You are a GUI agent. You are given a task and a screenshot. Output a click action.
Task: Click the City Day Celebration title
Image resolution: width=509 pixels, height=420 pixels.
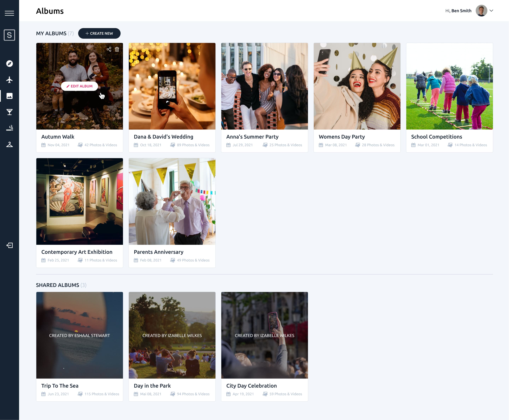click(251, 386)
